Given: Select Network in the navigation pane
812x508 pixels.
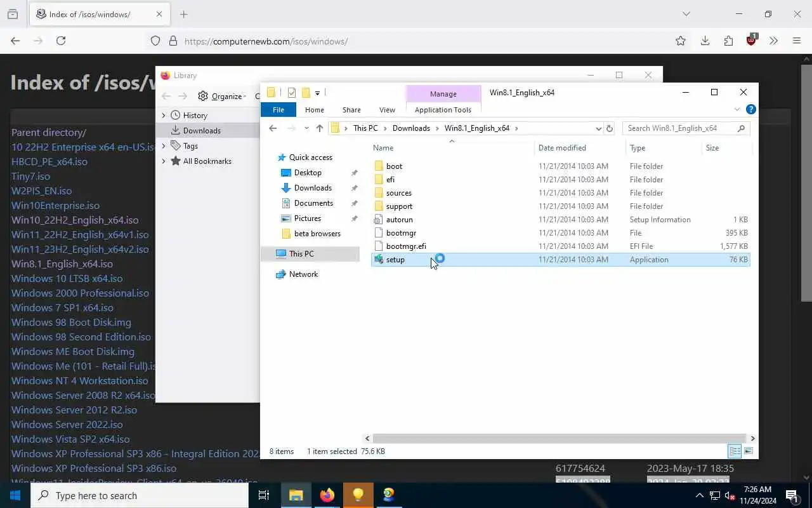Looking at the screenshot, I should coord(303,274).
